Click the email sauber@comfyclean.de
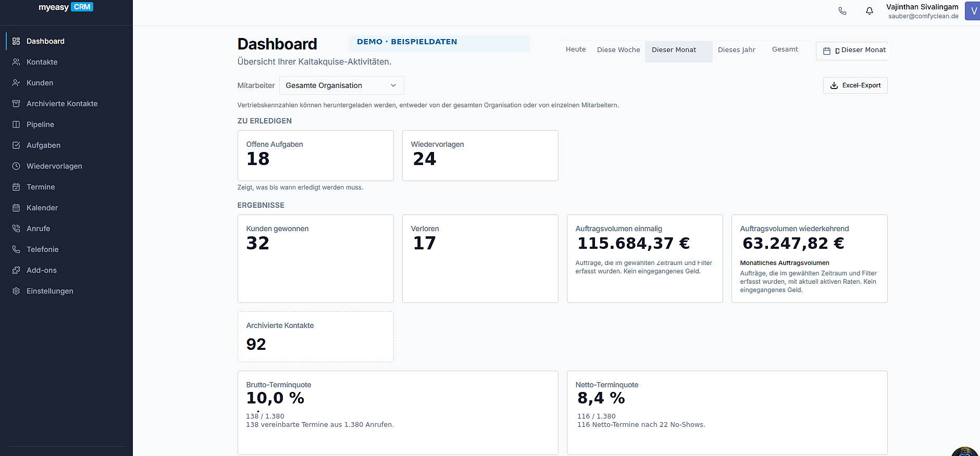Image resolution: width=980 pixels, height=456 pixels. [x=923, y=16]
